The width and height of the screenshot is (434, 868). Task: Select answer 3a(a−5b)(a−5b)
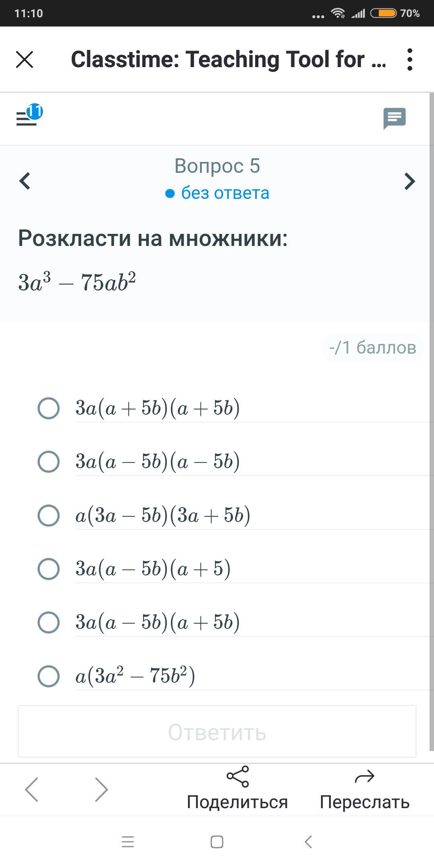49,461
